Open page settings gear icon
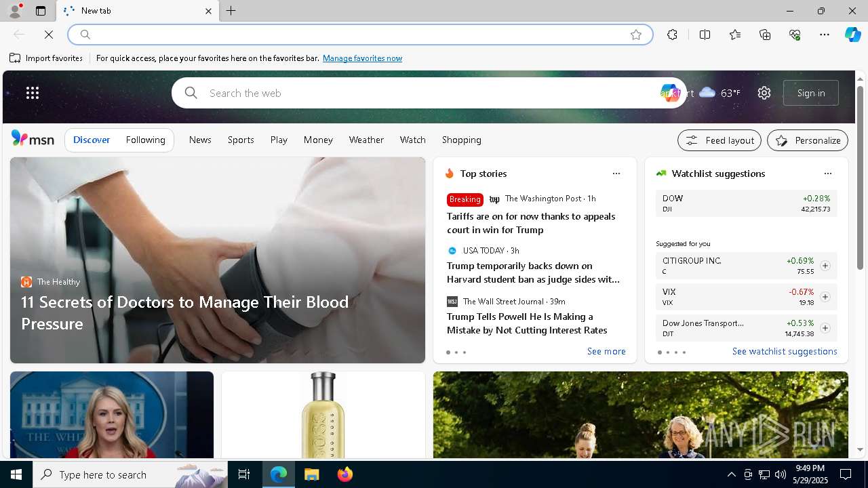The width and height of the screenshot is (868, 488). pyautogui.click(x=764, y=93)
